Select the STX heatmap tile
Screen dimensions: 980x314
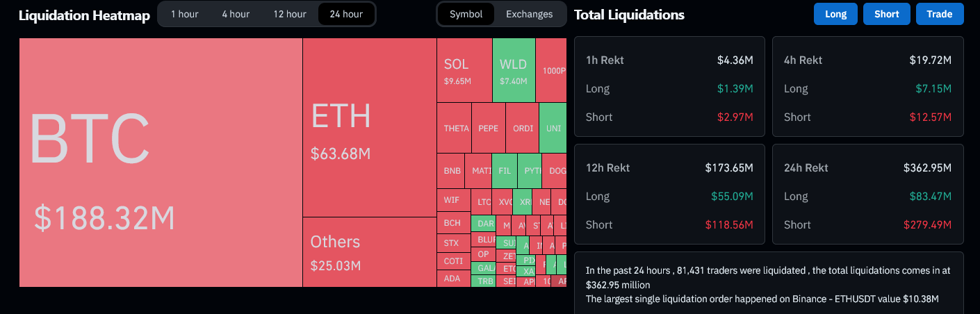(454, 242)
